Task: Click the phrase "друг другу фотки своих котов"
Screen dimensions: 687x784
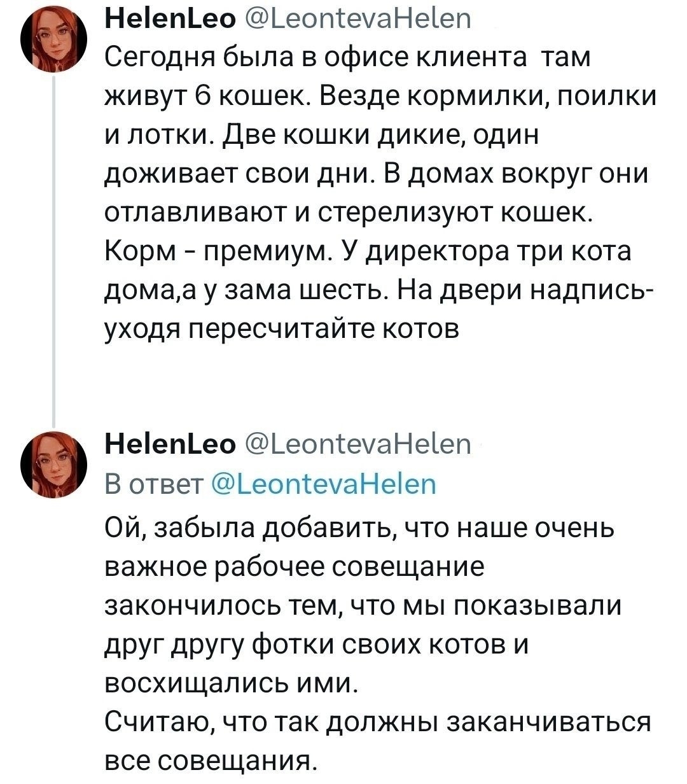Action: click(x=305, y=645)
